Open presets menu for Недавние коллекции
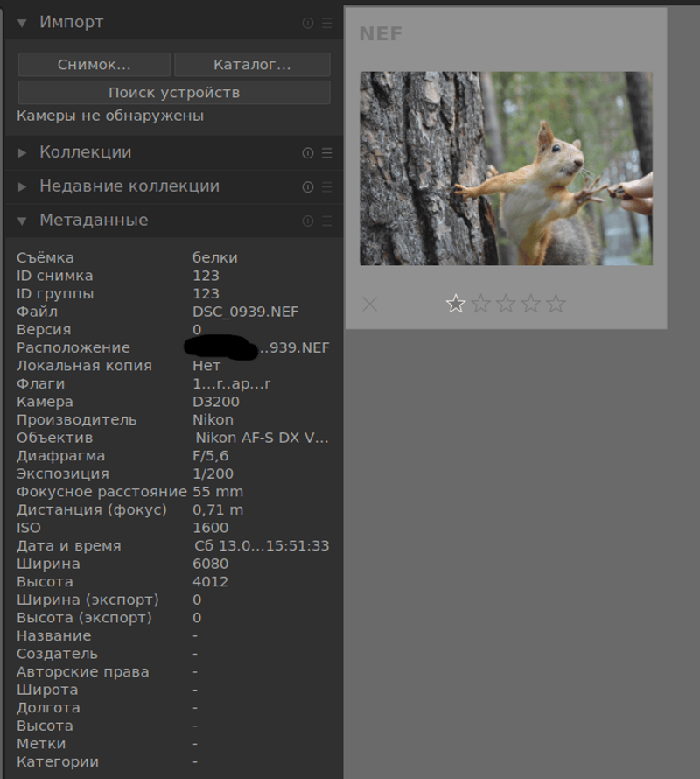The image size is (700, 779). [327, 186]
